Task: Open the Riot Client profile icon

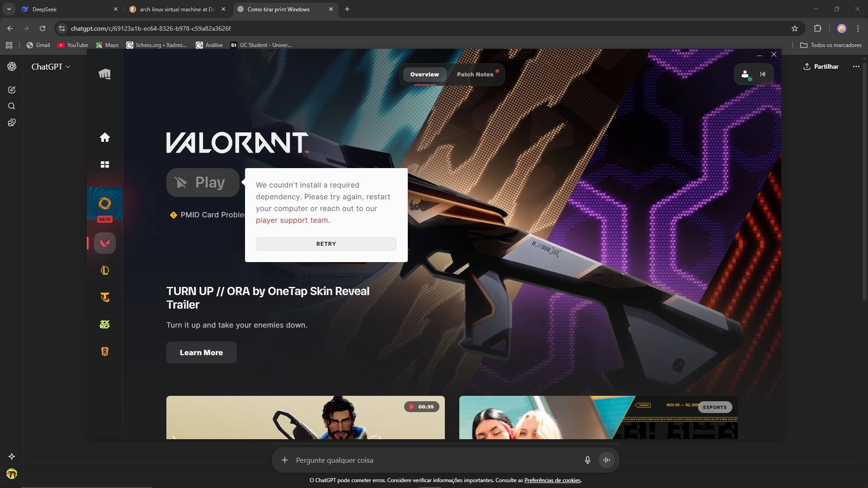Action: point(745,75)
